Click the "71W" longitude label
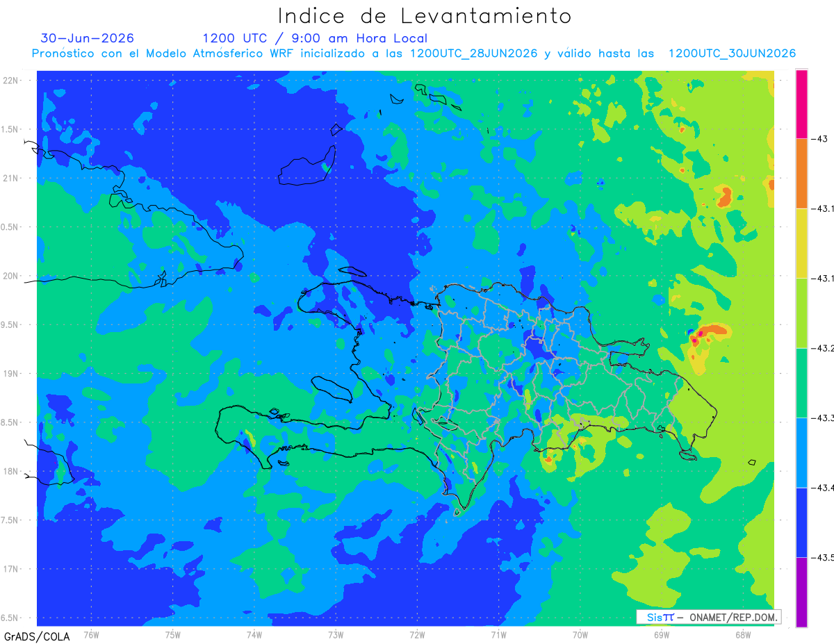Screen dimensions: 834x644 [x=498, y=634]
